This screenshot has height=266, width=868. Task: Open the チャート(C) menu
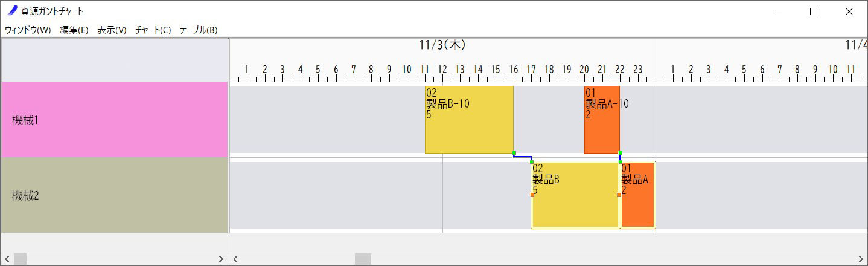pos(153,30)
